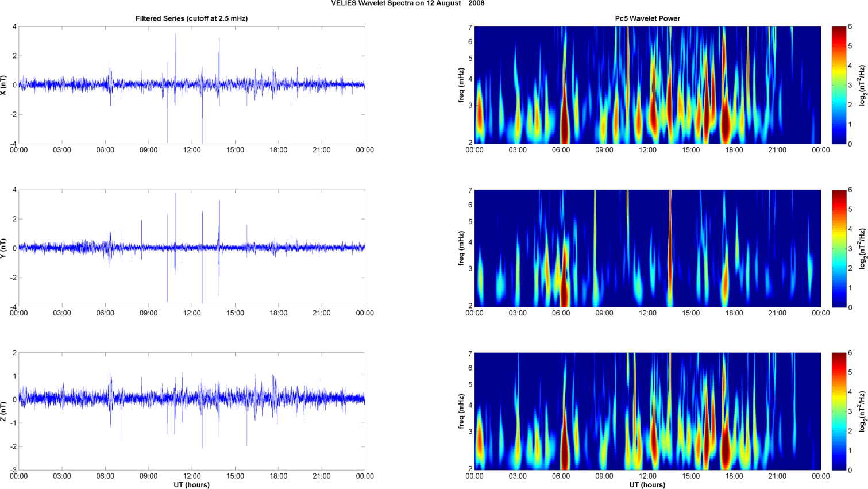The width and height of the screenshot is (868, 489).
Task: Click the 'VELIES Wavelet Spectra on 12 August 2008' title
Action: click(407, 3)
